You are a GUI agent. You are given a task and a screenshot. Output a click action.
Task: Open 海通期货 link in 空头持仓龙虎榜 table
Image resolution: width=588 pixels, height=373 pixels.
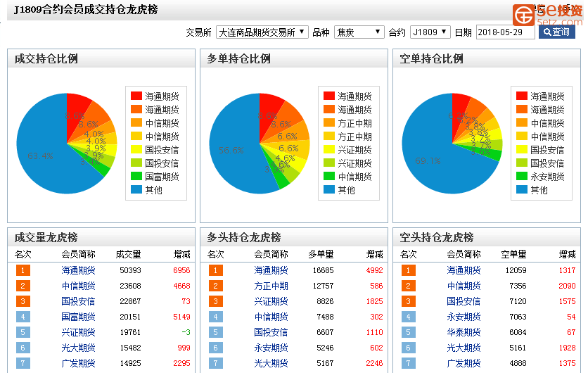[x=464, y=270]
